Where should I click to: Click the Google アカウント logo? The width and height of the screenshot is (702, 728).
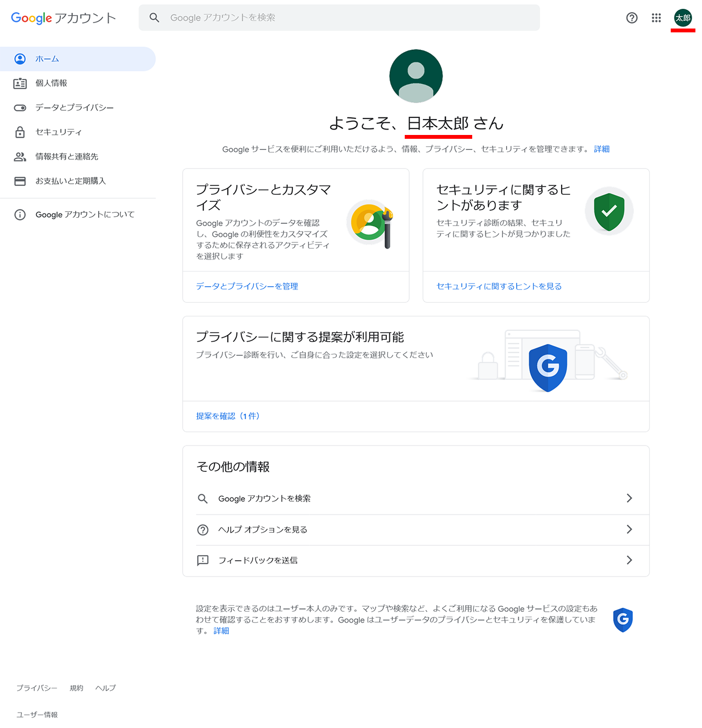point(64,18)
